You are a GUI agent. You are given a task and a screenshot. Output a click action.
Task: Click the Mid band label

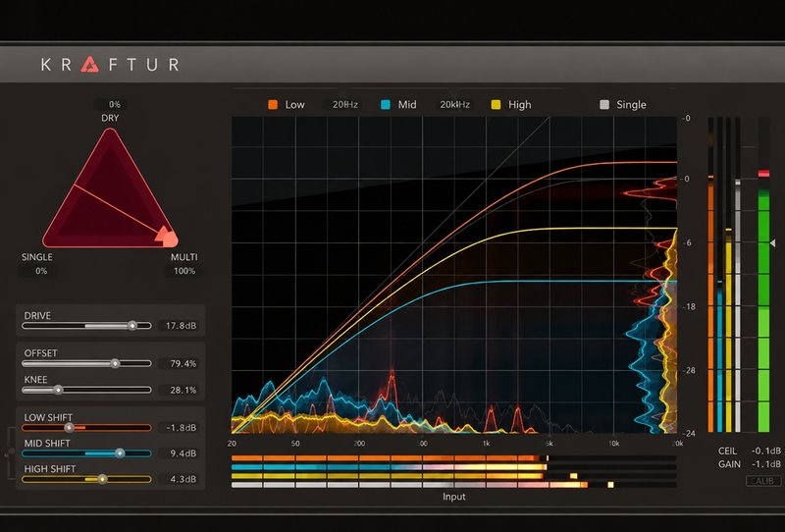[407, 105]
